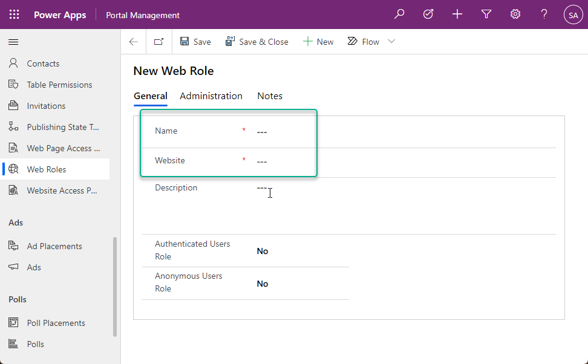Open the app launcher waffle icon
Screen dimensions: 588x364
click(x=15, y=15)
